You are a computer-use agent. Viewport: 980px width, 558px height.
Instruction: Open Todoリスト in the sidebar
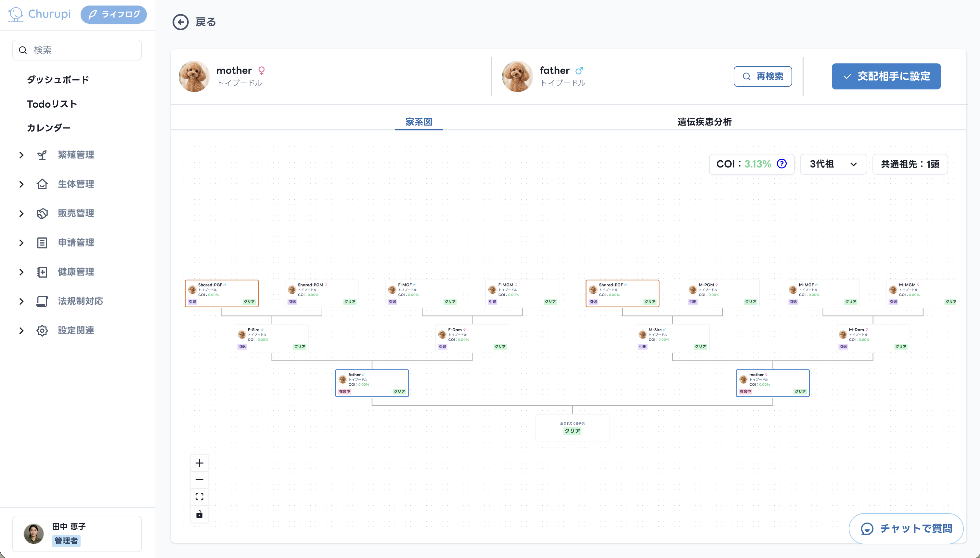click(52, 104)
